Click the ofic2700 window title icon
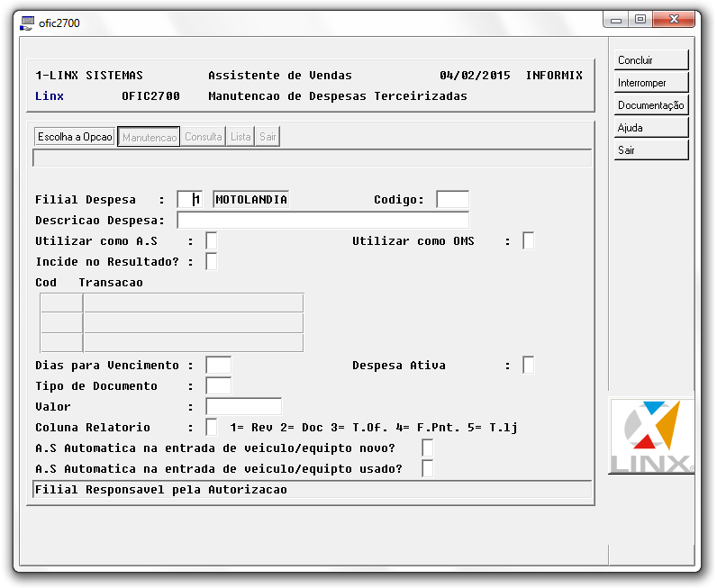The width and height of the screenshot is (717, 588). point(27,23)
